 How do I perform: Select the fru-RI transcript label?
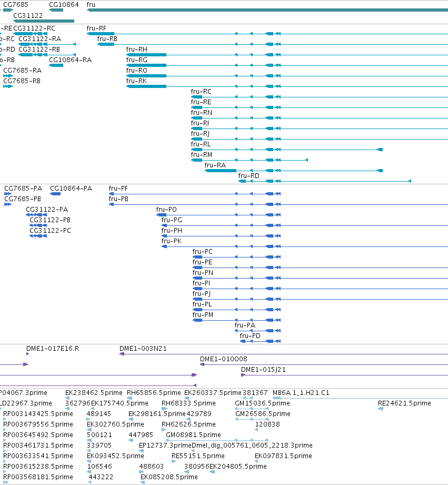tap(200, 123)
